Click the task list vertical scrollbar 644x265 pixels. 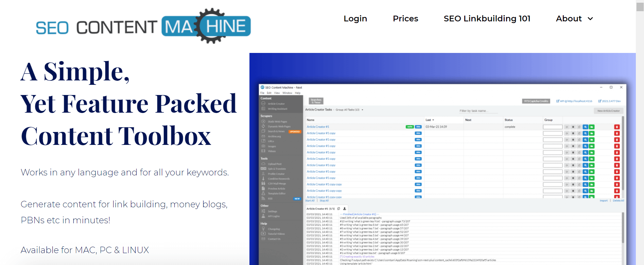pos(623,153)
